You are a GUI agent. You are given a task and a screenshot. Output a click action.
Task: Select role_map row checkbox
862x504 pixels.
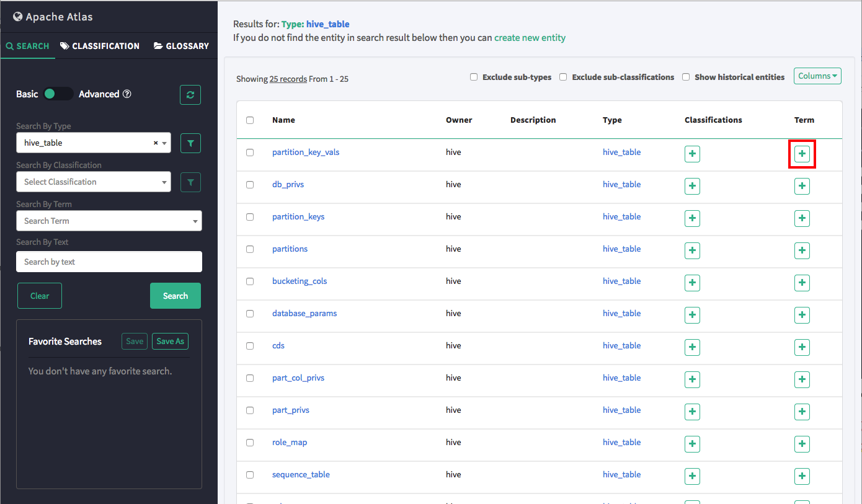tap(250, 443)
